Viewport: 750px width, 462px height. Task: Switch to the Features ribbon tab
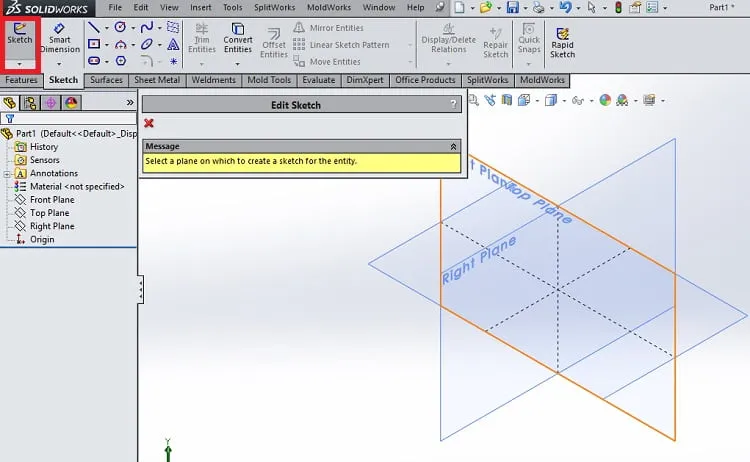[21, 80]
